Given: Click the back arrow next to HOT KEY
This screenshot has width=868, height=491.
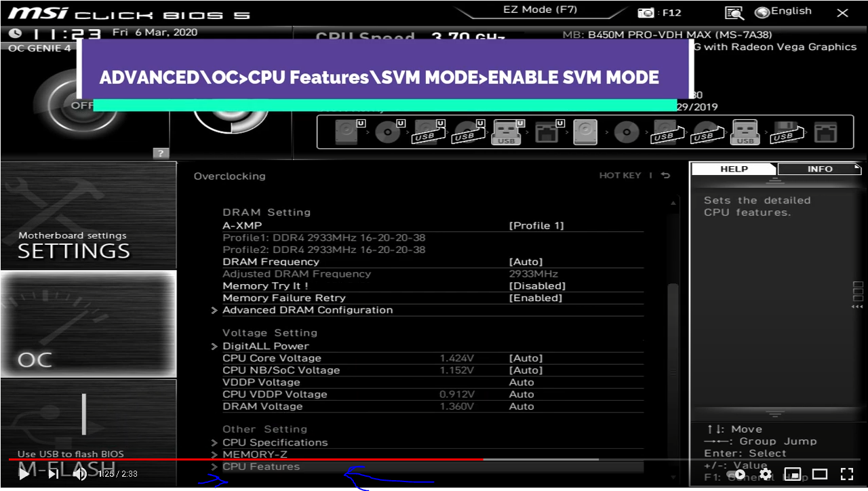Looking at the screenshot, I should (665, 176).
